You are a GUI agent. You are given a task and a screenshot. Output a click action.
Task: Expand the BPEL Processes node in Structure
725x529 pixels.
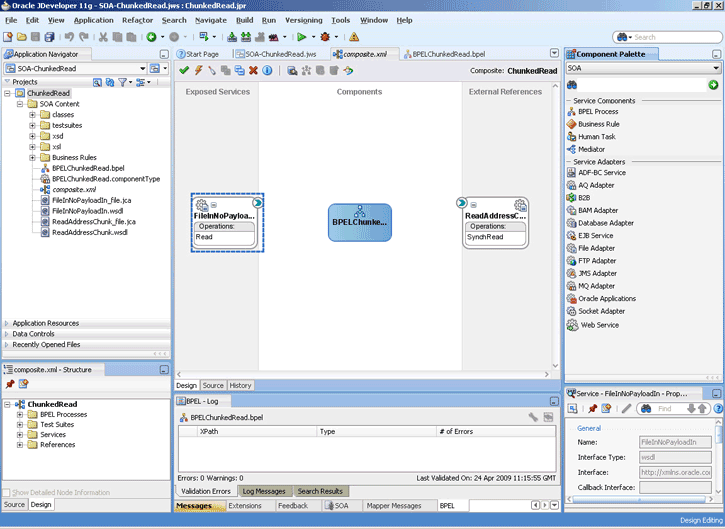click(x=20, y=414)
